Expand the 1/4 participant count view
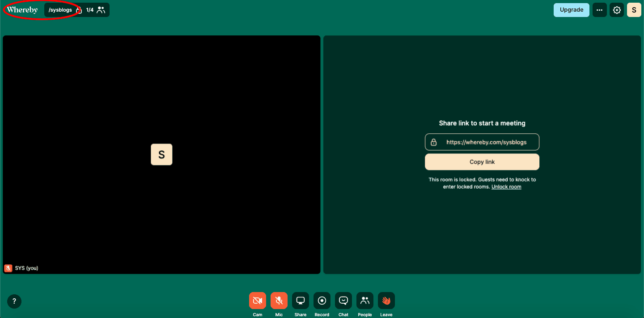Image resolution: width=644 pixels, height=318 pixels. point(95,9)
